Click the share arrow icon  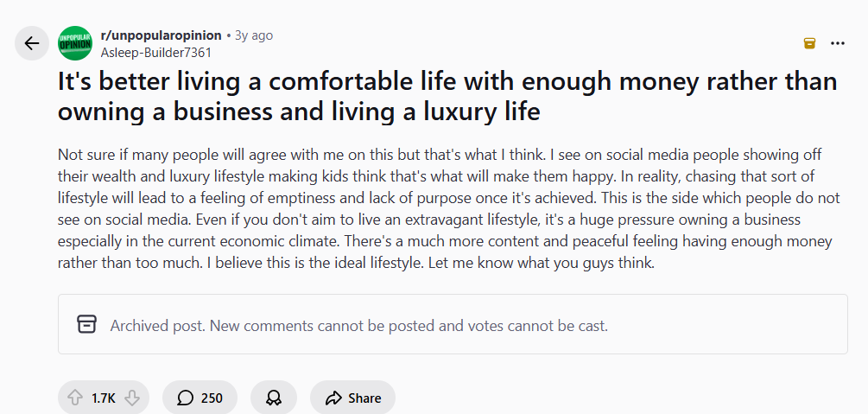[x=333, y=398]
